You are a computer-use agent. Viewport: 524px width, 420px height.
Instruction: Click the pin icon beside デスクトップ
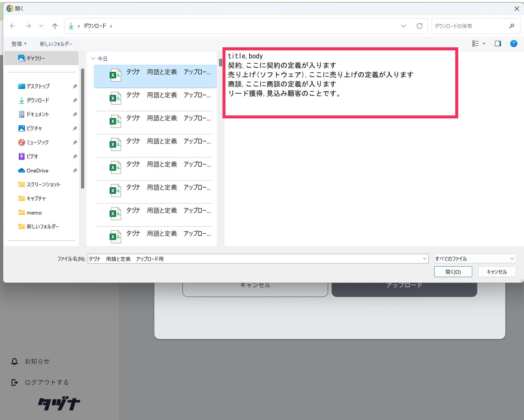click(x=75, y=86)
